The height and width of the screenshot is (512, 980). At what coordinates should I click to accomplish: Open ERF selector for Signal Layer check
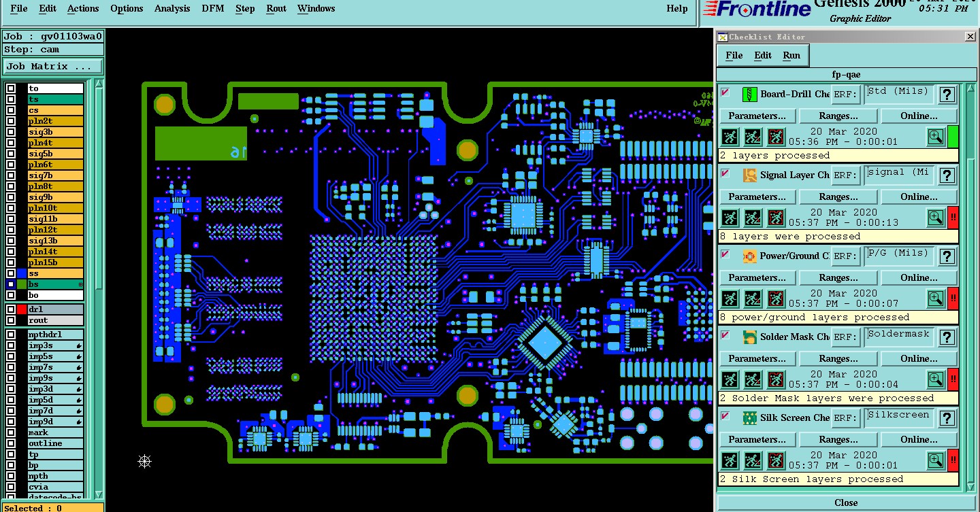pos(845,175)
